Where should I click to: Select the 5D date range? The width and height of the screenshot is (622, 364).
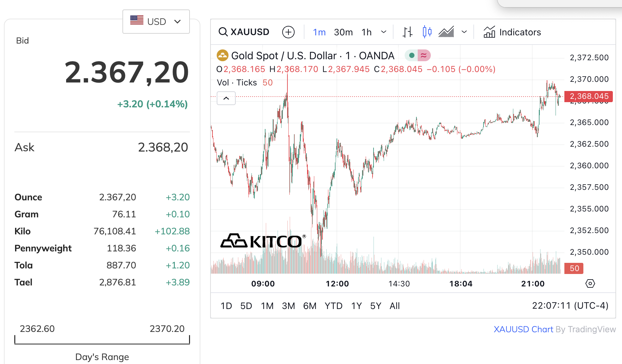(x=246, y=306)
